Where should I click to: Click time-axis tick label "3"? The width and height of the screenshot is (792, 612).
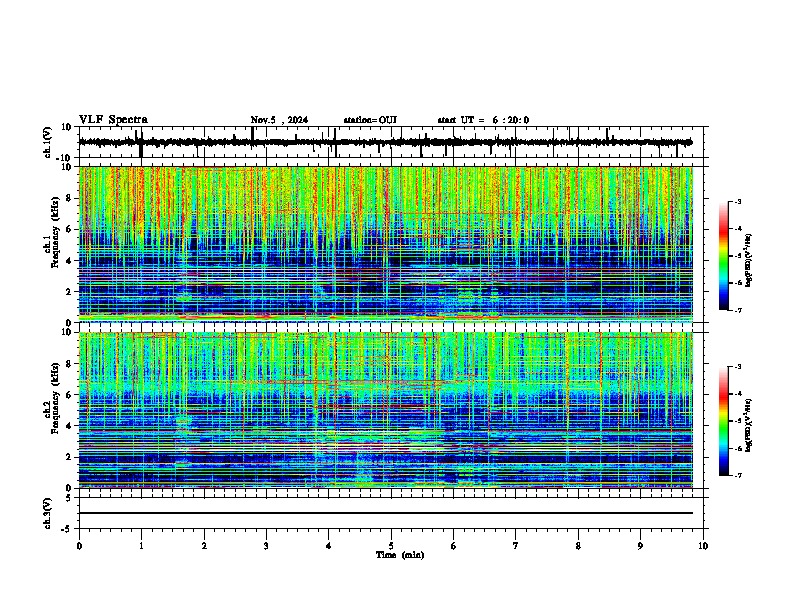266,546
